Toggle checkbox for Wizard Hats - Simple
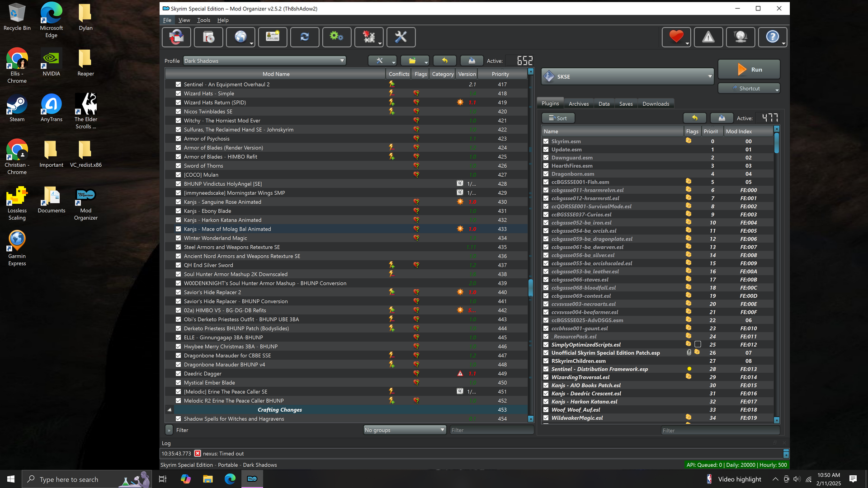 point(179,94)
